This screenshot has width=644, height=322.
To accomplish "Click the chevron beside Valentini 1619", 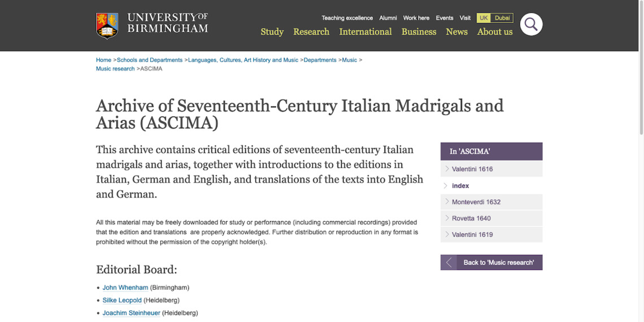I will pos(447,234).
